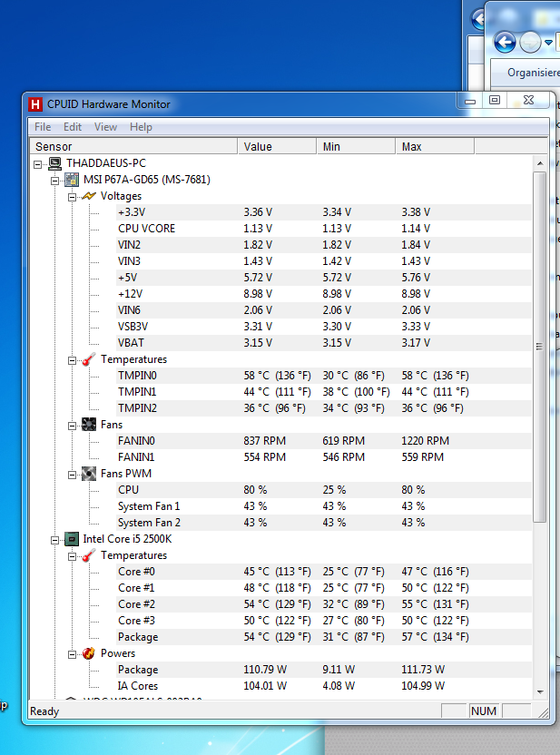560x755 pixels.
Task: Click the scrollbar down arrow
Action: tap(540, 691)
